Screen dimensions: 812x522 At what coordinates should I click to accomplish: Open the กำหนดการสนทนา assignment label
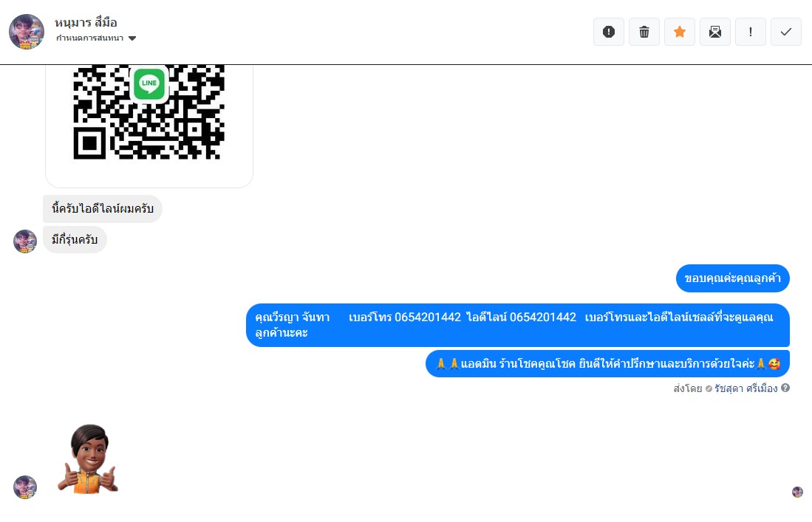tap(89, 38)
